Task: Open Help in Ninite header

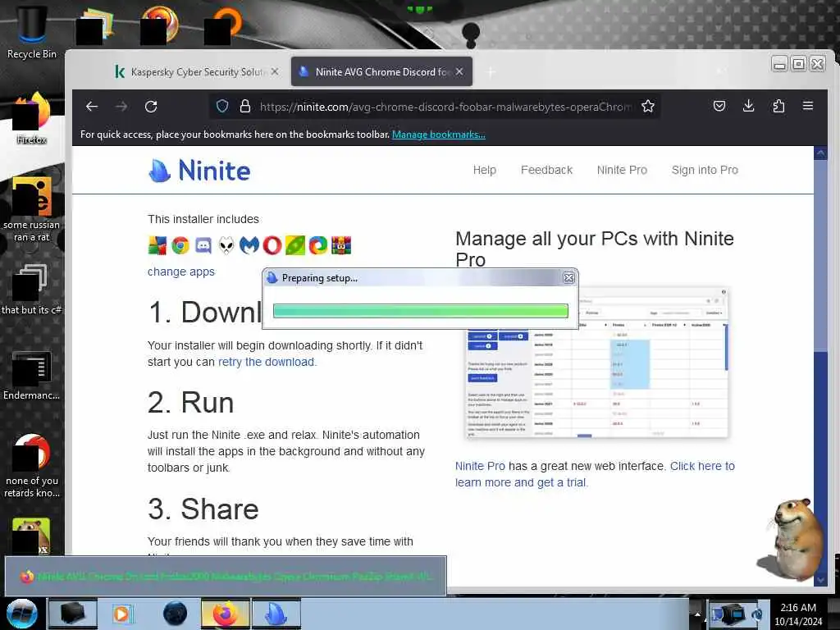Action: tap(484, 170)
